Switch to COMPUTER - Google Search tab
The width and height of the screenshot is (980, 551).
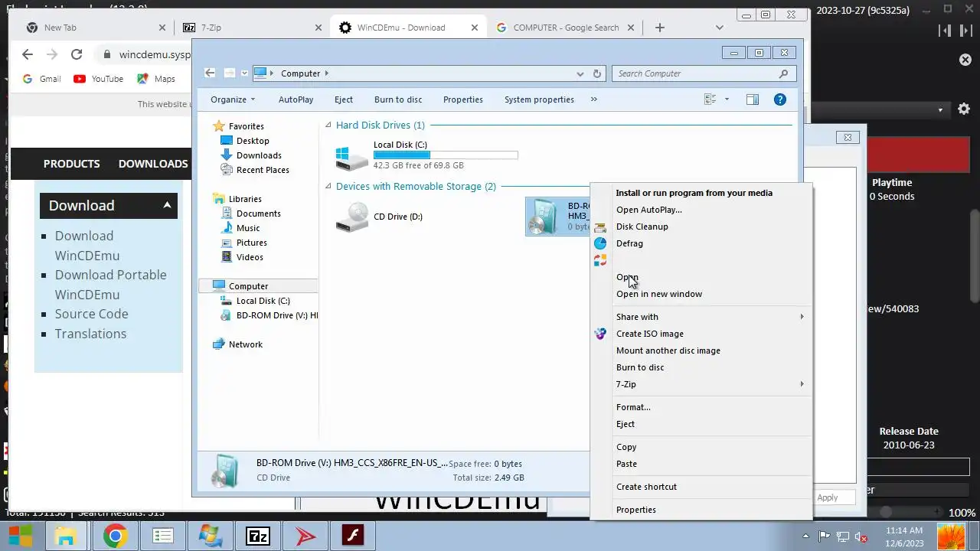coord(564,28)
